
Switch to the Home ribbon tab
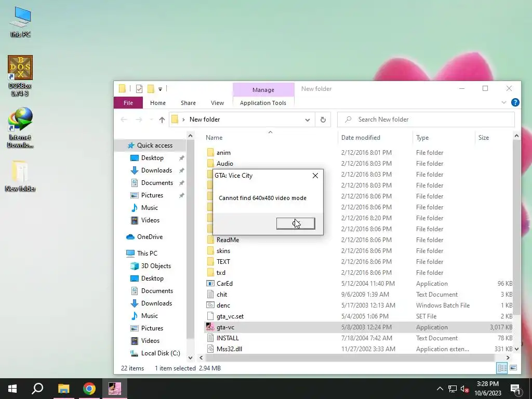coord(158,103)
